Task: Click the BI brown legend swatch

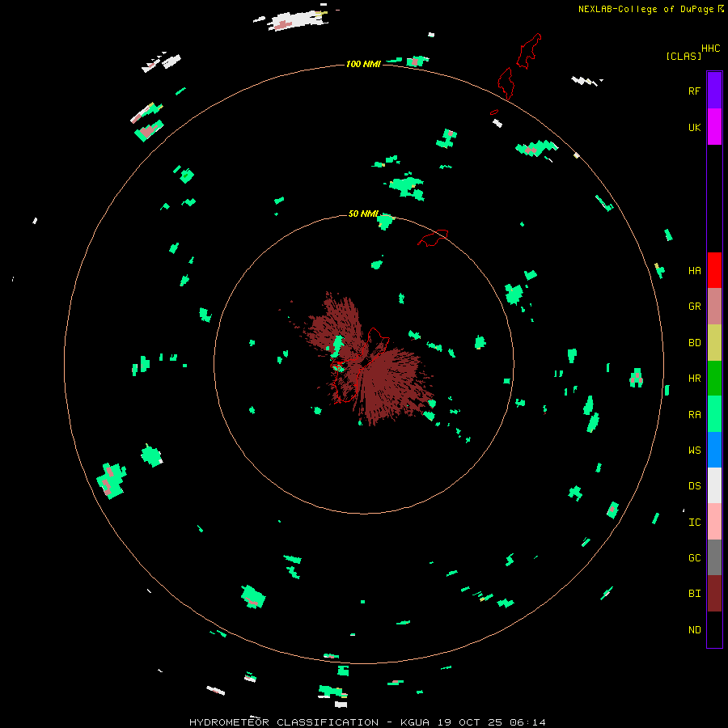Action: [x=714, y=594]
